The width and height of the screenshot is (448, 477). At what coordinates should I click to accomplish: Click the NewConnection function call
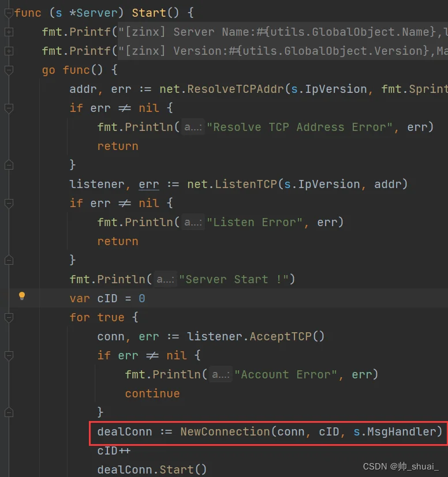pos(225,431)
